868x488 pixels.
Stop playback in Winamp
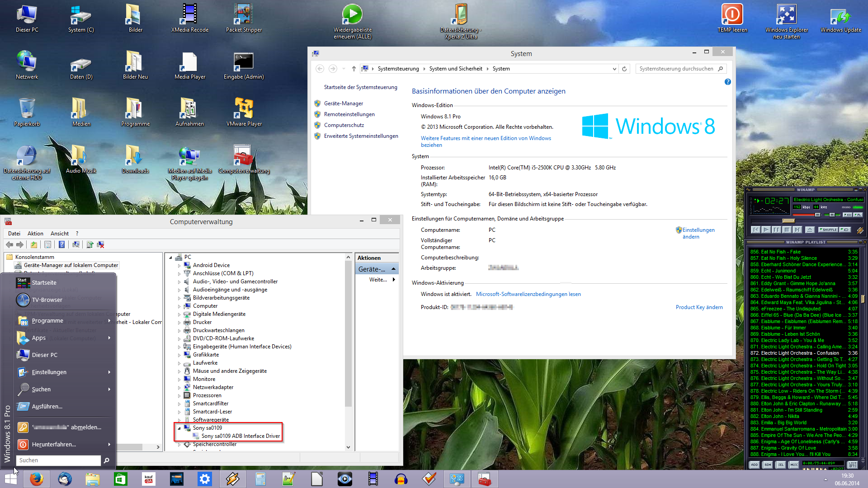pos(787,230)
